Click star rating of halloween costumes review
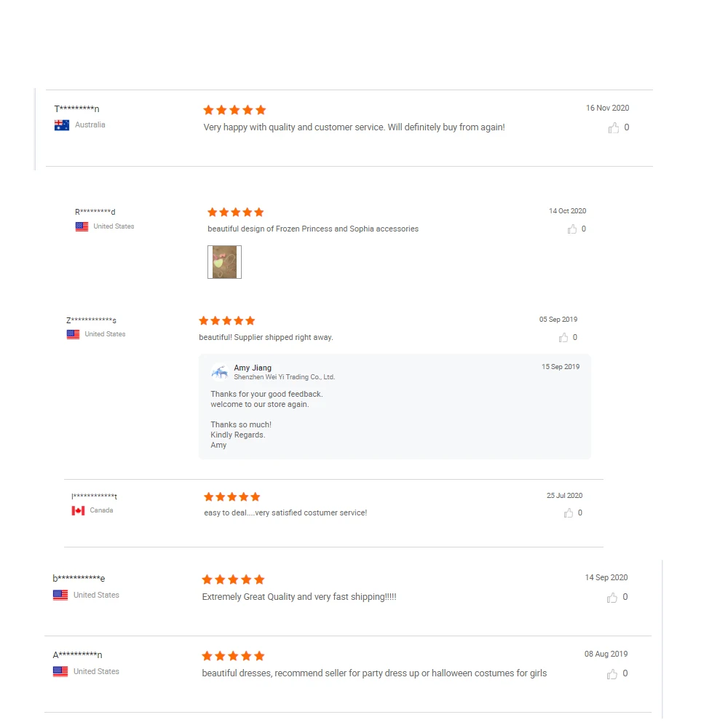728x728 pixels. click(x=233, y=656)
